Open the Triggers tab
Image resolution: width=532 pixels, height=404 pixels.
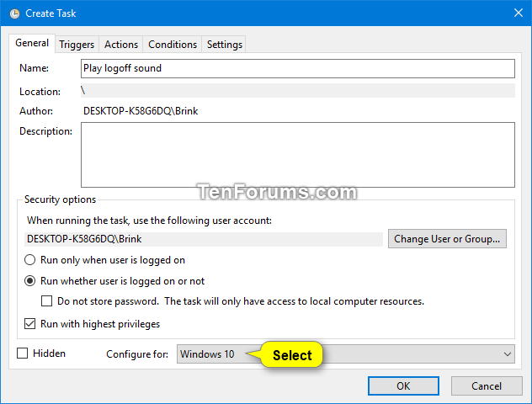77,45
